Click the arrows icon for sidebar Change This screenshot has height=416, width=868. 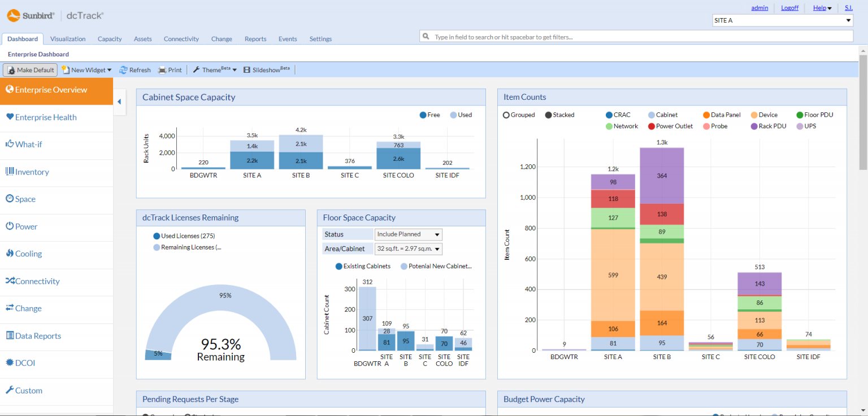pos(10,308)
